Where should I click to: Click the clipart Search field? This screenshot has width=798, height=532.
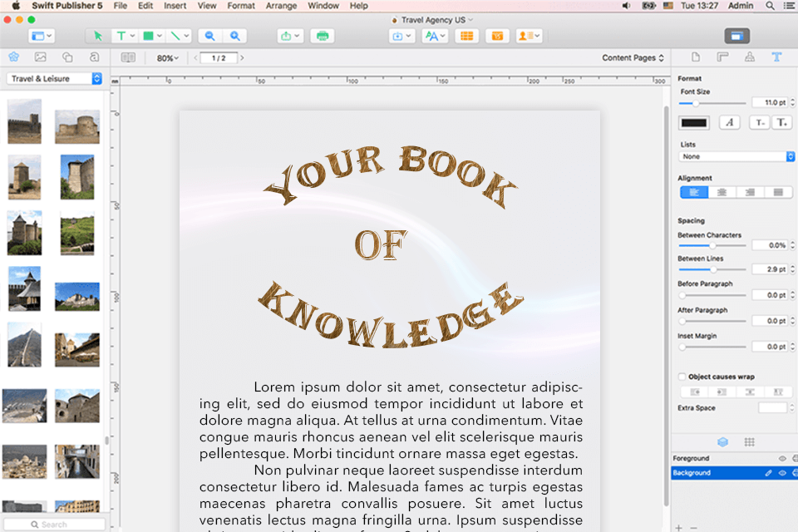pyautogui.click(x=55, y=525)
